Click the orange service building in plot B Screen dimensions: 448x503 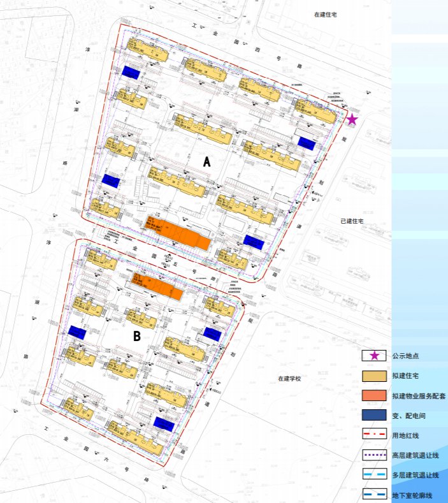(x=158, y=286)
